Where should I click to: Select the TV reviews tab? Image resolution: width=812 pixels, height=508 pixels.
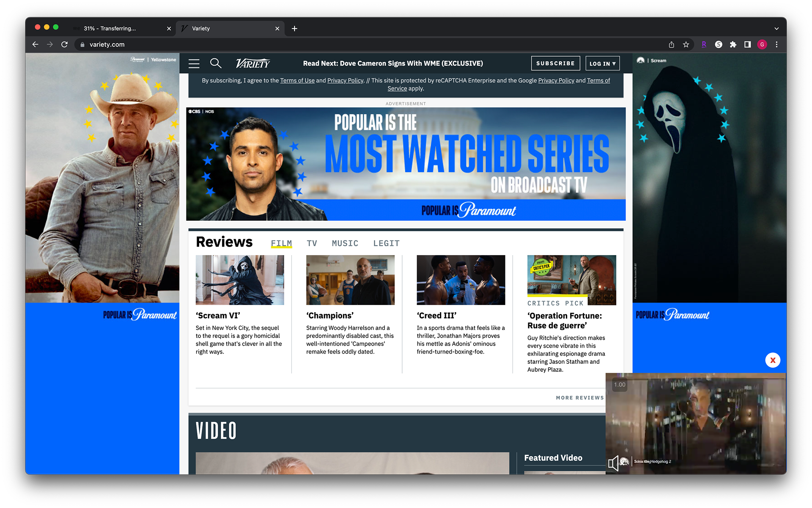(312, 243)
